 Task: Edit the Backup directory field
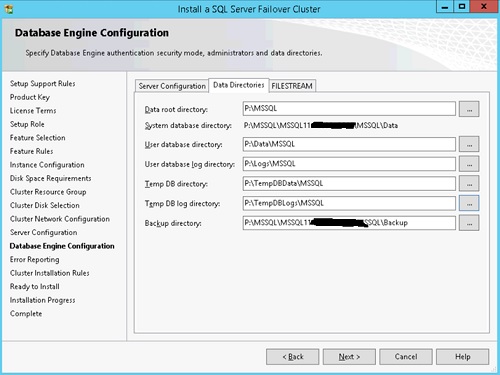[x=349, y=223]
